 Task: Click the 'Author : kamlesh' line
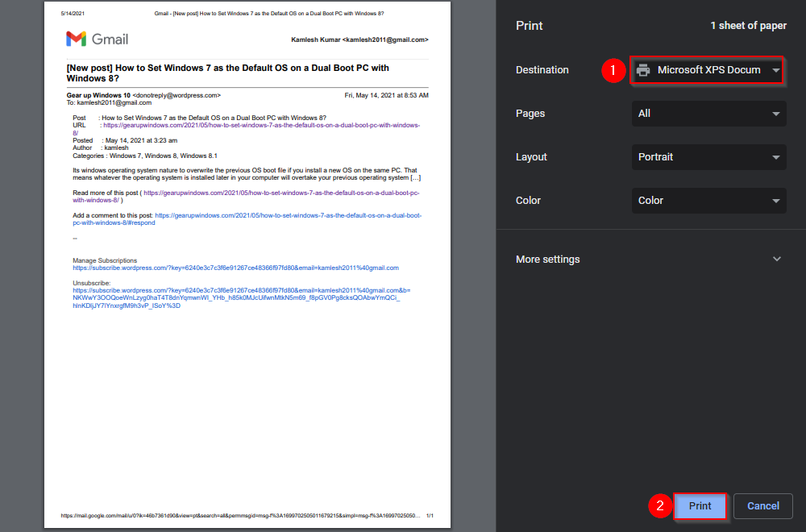[x=101, y=148]
